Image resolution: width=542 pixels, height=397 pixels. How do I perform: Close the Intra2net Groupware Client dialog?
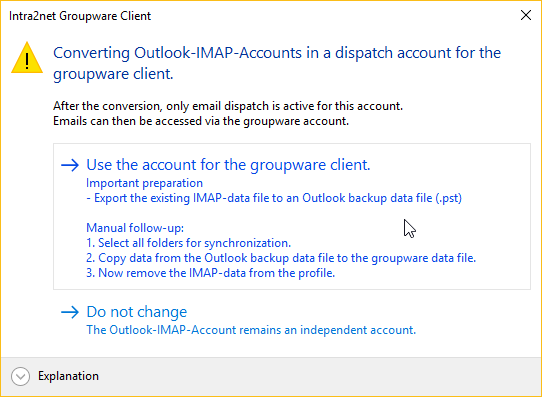tap(526, 15)
